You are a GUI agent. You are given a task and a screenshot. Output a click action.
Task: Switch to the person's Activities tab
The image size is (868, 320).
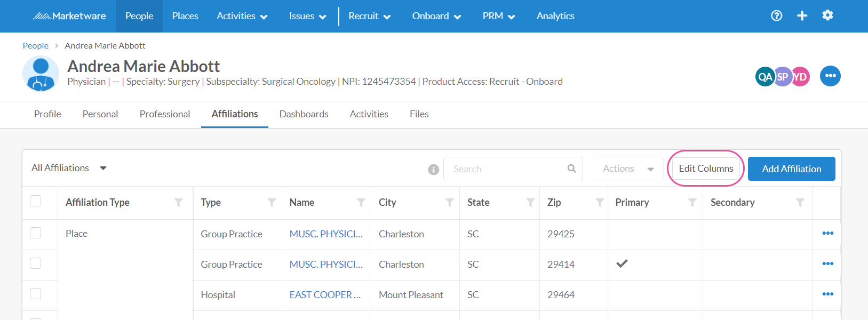369,114
